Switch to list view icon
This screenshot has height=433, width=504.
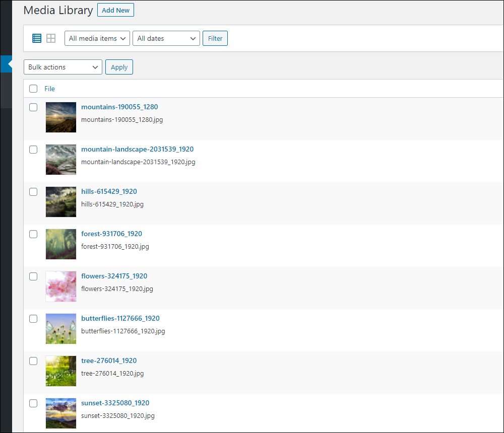37,38
